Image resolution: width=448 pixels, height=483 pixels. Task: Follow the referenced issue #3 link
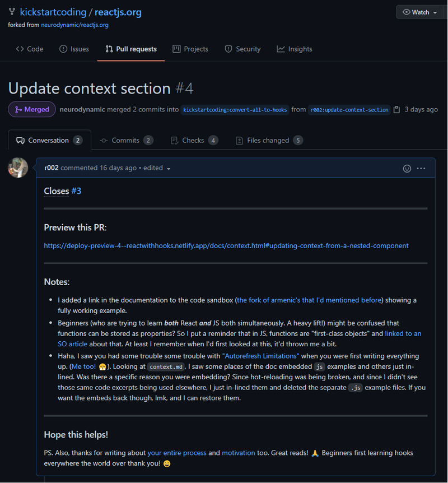point(76,191)
